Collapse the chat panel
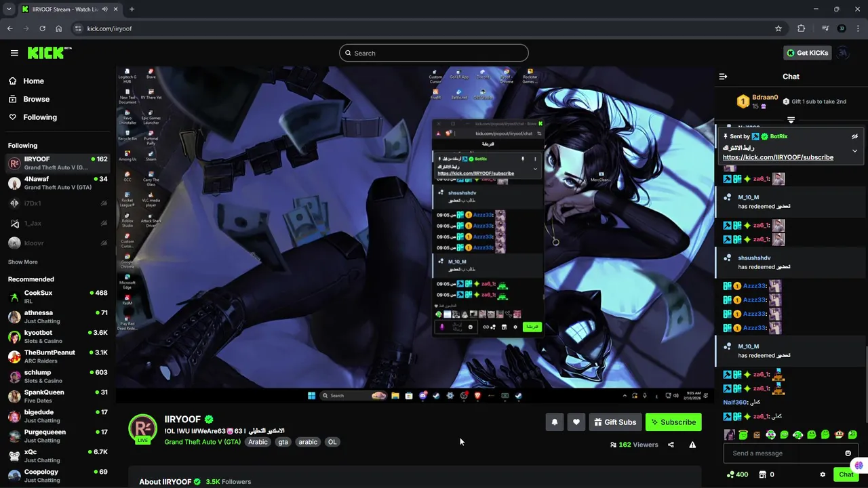 (723, 77)
